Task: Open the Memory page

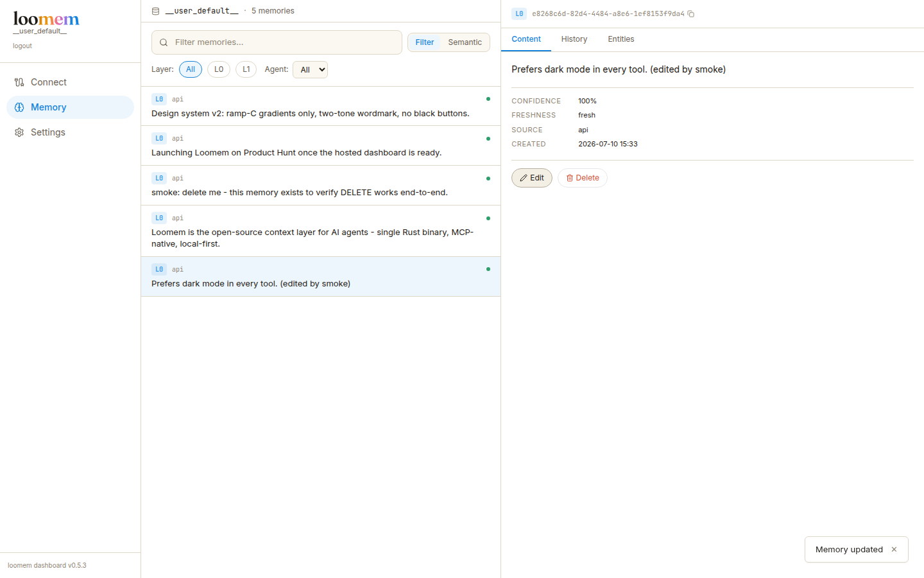Action: [x=70, y=107]
